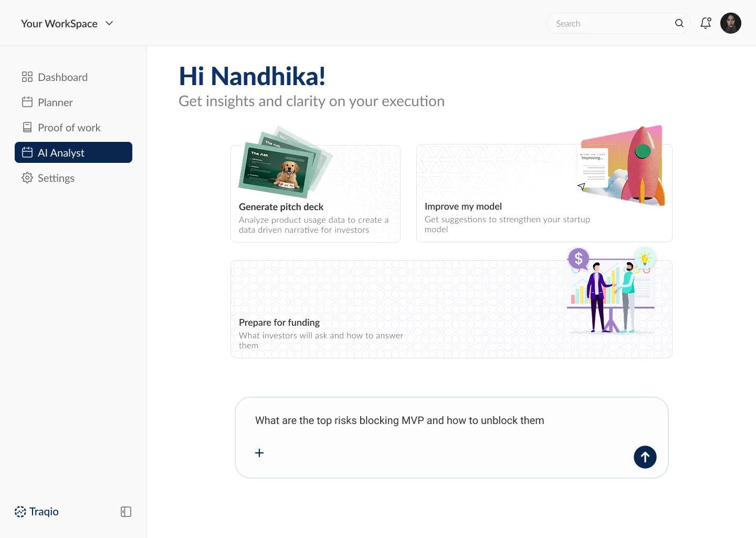
Task: Click the plus attachment icon
Action: click(259, 453)
